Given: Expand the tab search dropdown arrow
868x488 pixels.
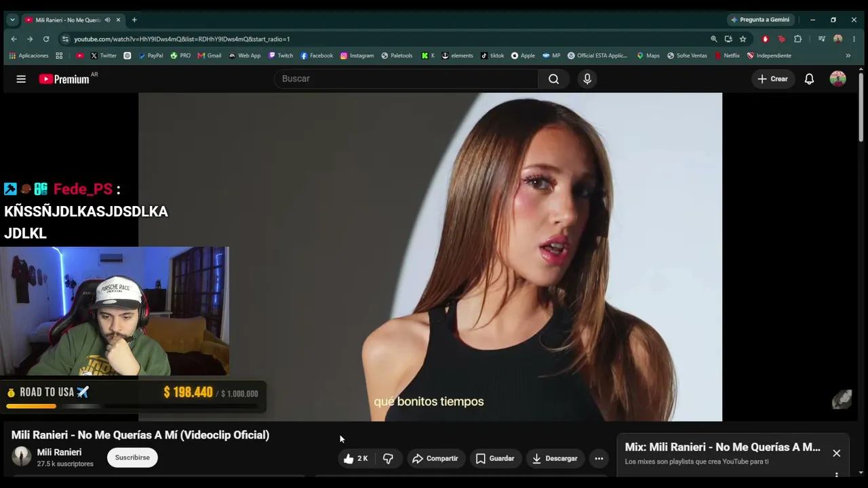Looking at the screenshot, I should (x=12, y=20).
